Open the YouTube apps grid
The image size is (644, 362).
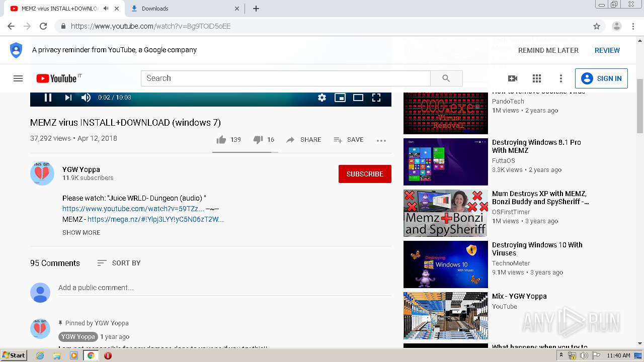[537, 78]
